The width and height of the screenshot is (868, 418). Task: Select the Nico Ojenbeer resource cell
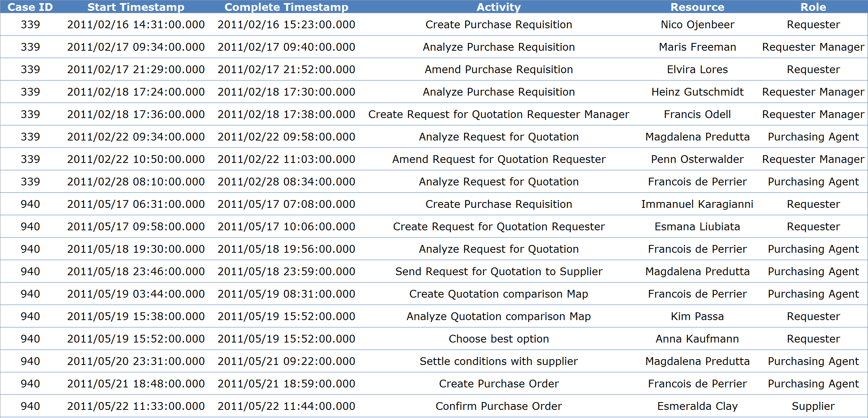click(697, 24)
